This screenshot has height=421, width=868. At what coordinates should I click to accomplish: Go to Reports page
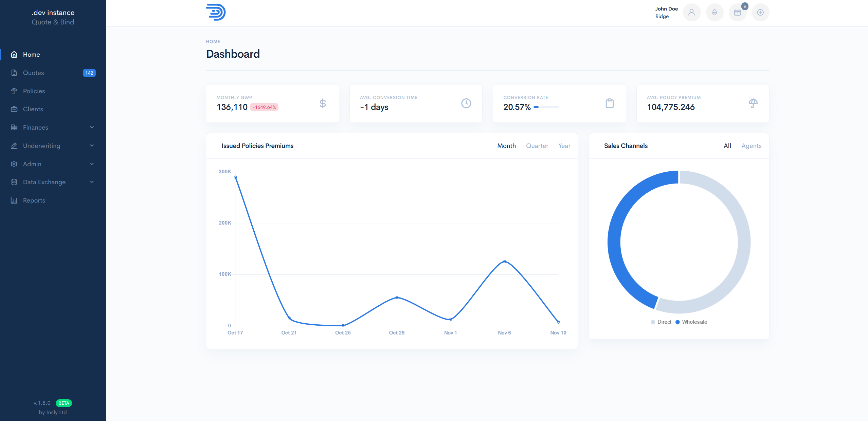(x=34, y=200)
